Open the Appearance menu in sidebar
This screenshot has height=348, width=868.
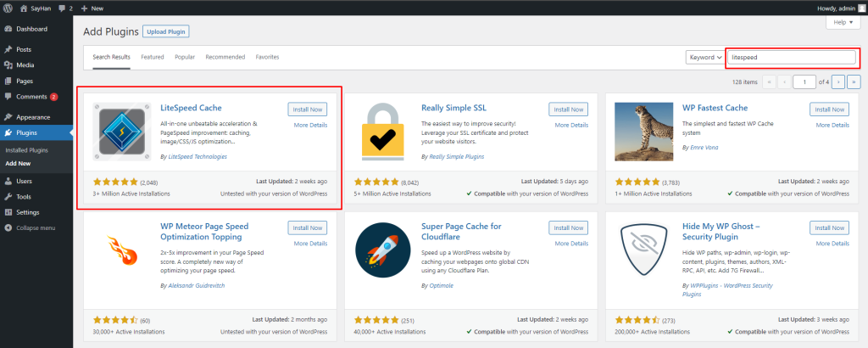pos(33,117)
